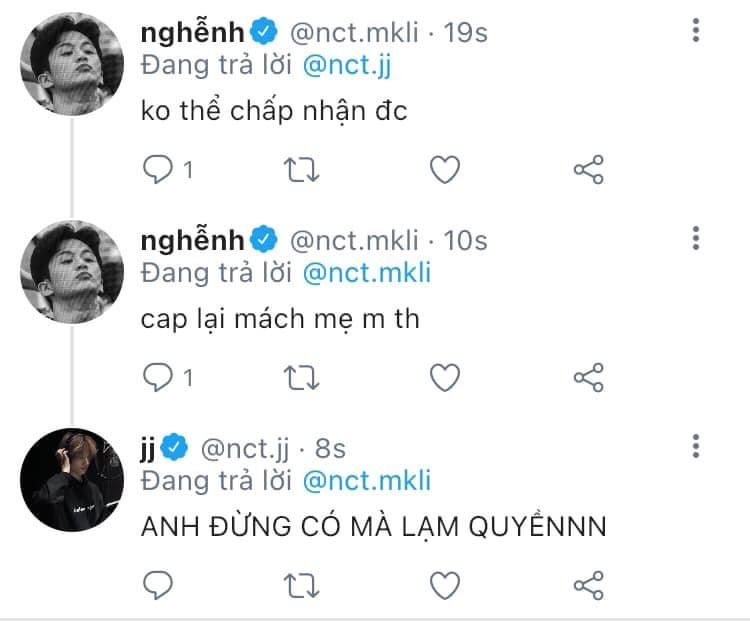Share the "cap lại mách mẹ m th" tweet
750x621 pixels.
pyautogui.click(x=589, y=376)
